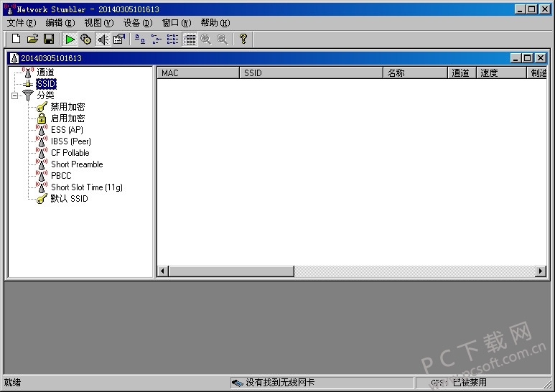Click the zoom out magnifier icon

223,39
